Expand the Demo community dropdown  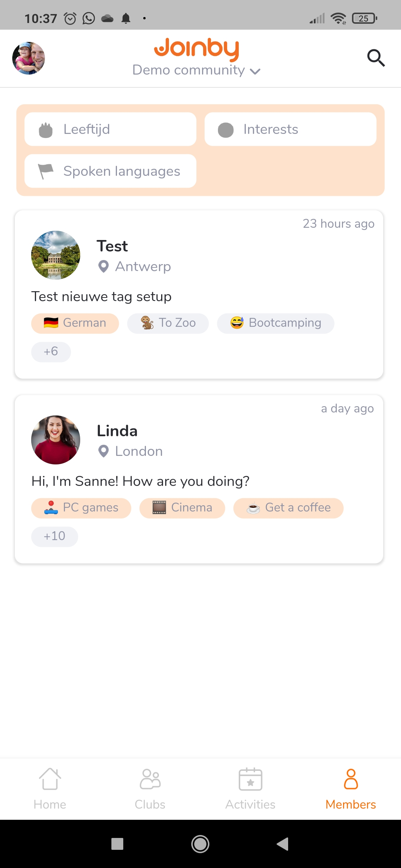[196, 70]
